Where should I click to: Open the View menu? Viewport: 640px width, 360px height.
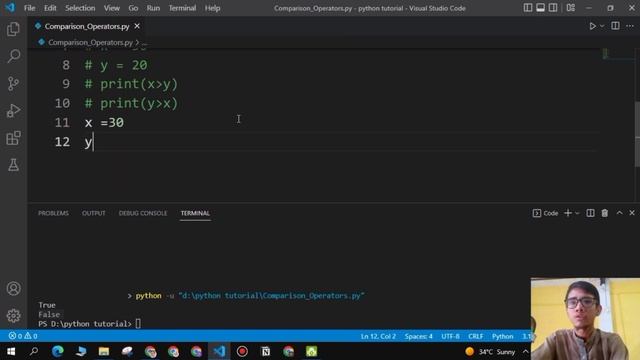[111, 8]
